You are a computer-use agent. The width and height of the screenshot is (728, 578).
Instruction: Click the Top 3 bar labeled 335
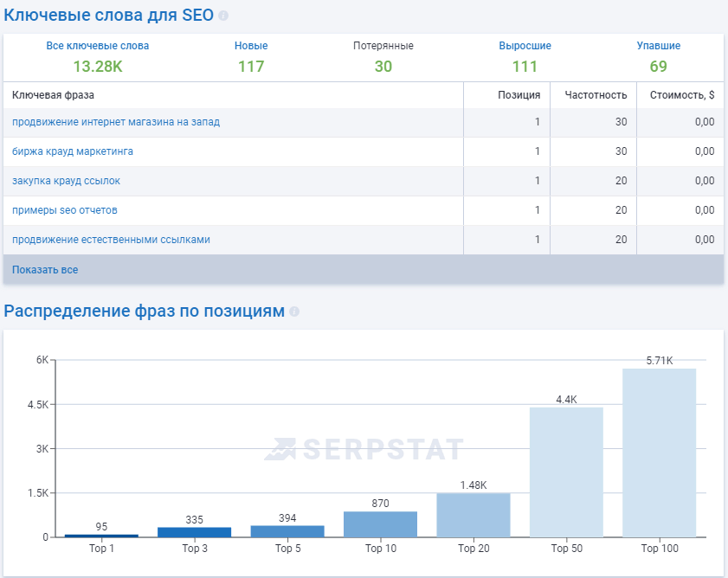(194, 532)
